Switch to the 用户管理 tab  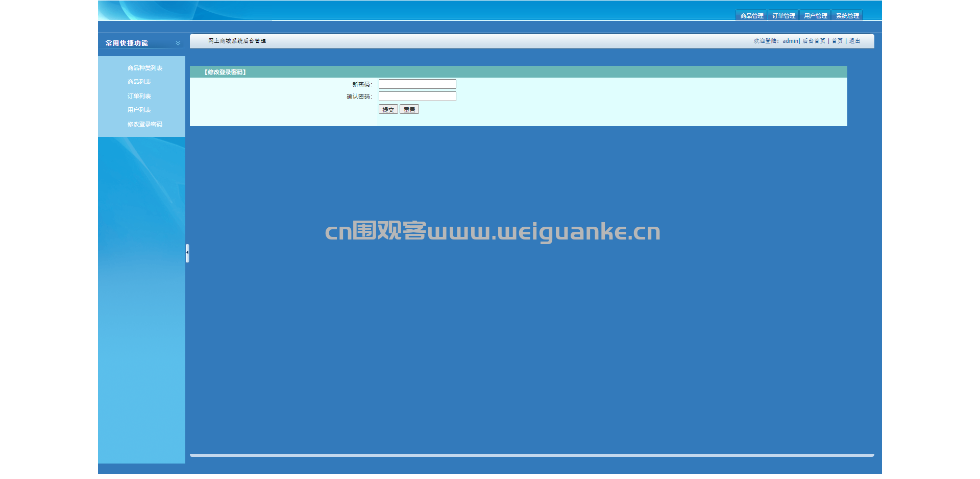tap(815, 15)
